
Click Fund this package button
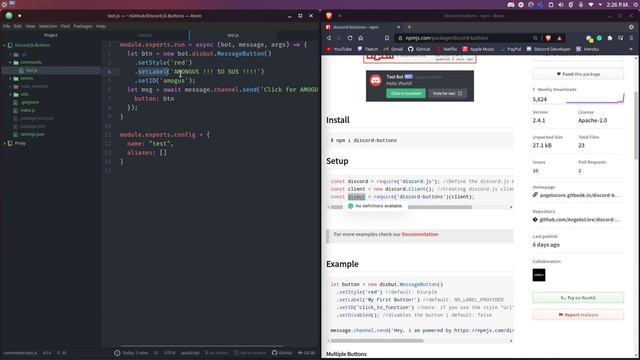(578, 74)
